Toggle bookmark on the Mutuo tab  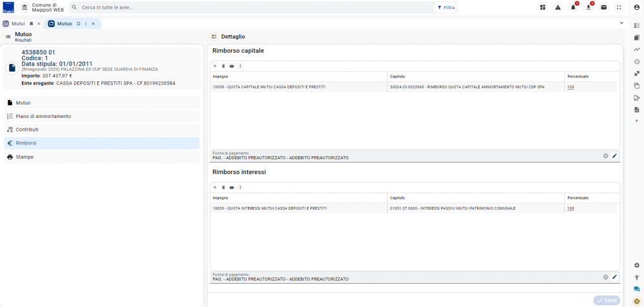[x=79, y=24]
